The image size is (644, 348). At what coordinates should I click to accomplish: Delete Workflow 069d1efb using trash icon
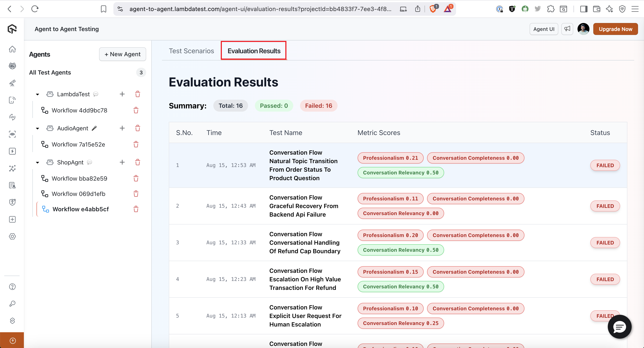click(x=136, y=194)
